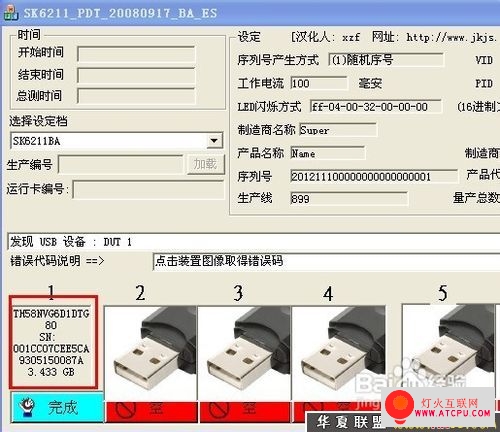Focus the 生产编号 input field
Viewport: 500px width, 432px height.
(121, 164)
